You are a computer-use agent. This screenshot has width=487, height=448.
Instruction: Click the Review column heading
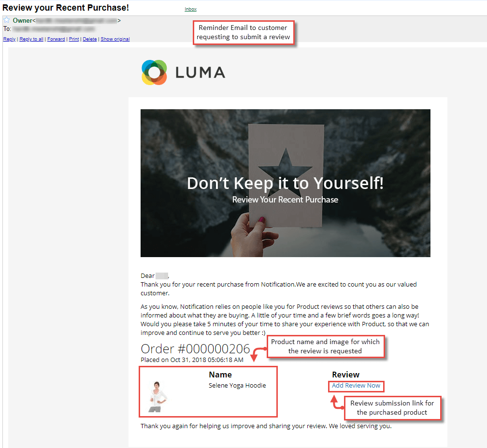tap(346, 375)
